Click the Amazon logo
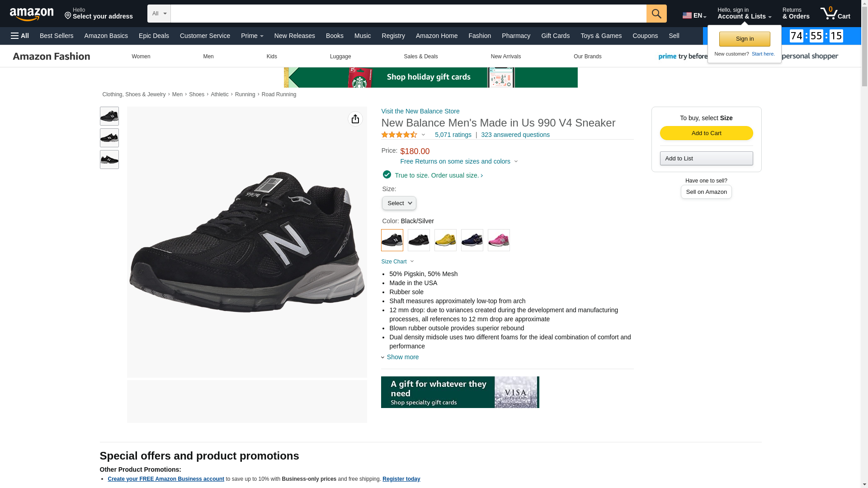This screenshot has height=488, width=868. [x=32, y=14]
